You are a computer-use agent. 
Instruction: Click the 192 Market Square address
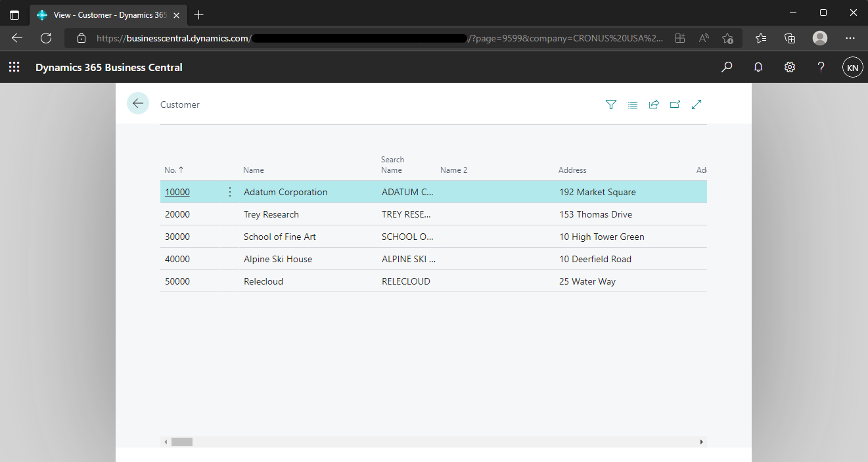click(x=597, y=192)
